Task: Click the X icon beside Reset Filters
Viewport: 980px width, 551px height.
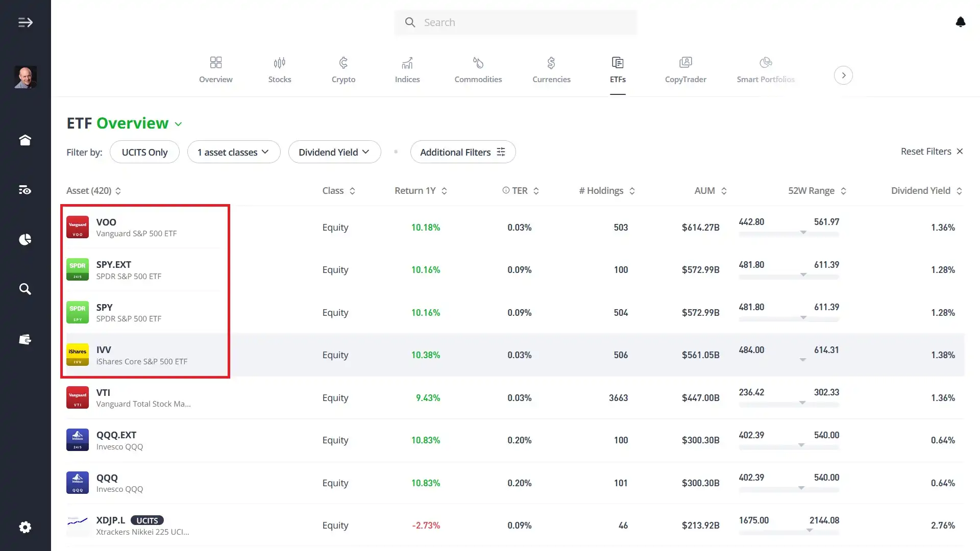Action: [960, 152]
